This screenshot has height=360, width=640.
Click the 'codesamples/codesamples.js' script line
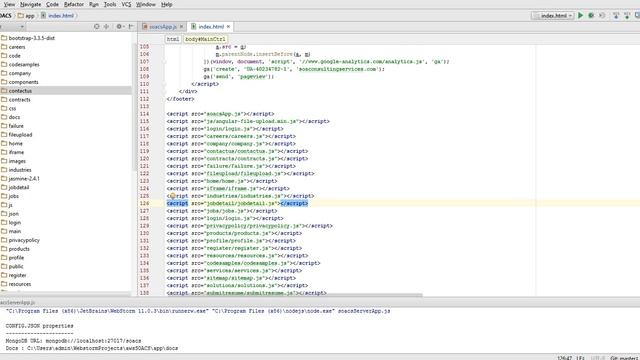coord(243,263)
